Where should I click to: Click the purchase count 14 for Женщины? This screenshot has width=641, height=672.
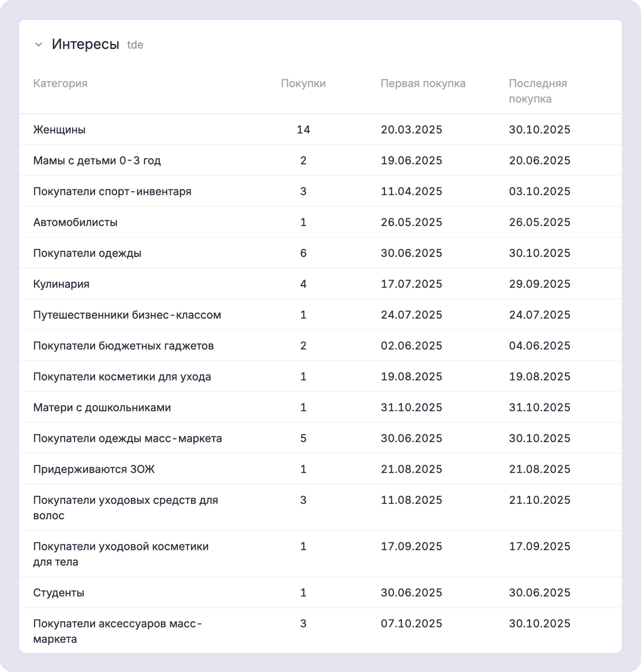(304, 129)
